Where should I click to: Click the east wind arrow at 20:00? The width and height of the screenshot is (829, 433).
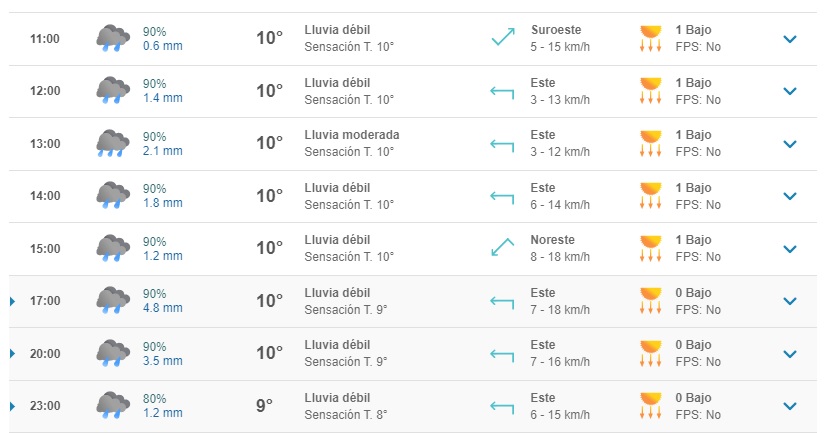coord(501,353)
